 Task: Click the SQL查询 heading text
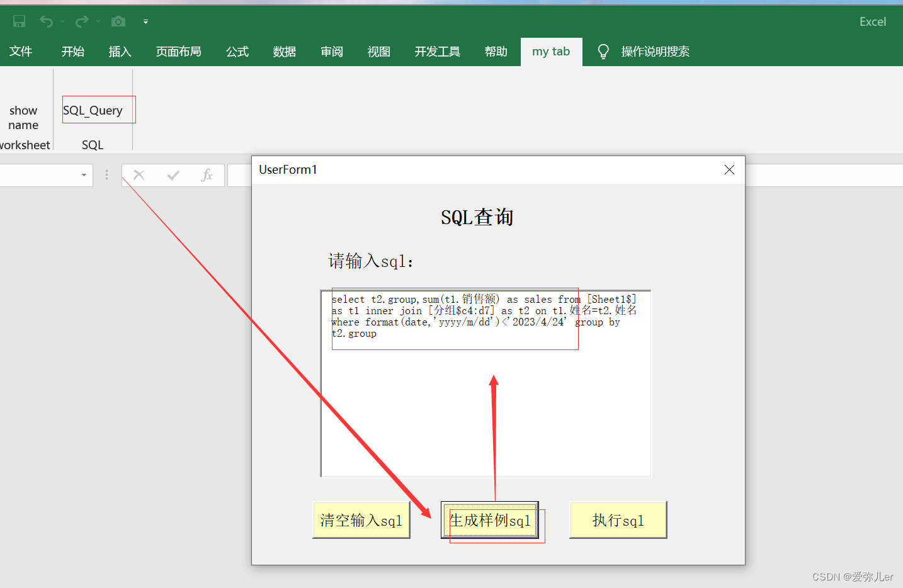pyautogui.click(x=477, y=217)
